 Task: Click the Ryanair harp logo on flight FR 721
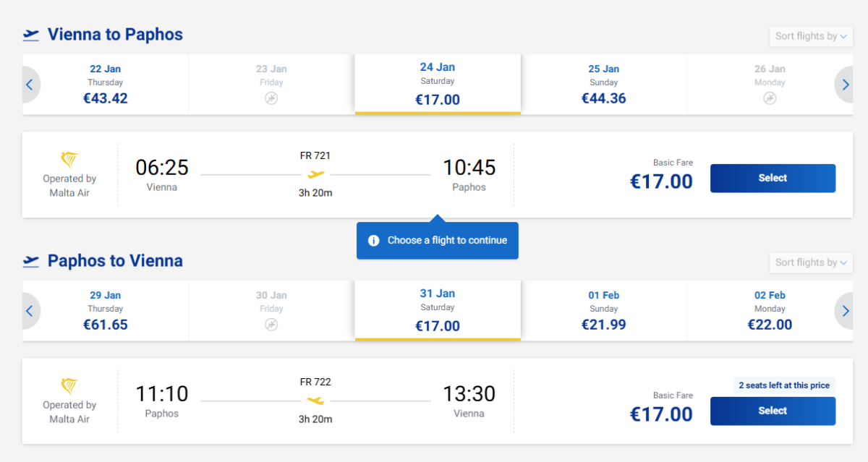[69, 160]
